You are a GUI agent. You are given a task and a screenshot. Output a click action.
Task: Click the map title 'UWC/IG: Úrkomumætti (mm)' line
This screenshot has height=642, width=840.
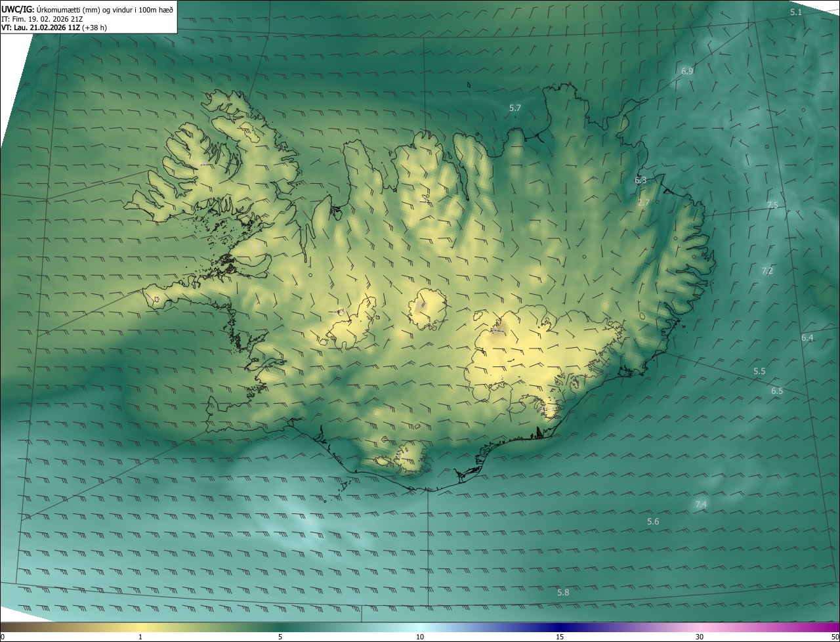coord(87,9)
